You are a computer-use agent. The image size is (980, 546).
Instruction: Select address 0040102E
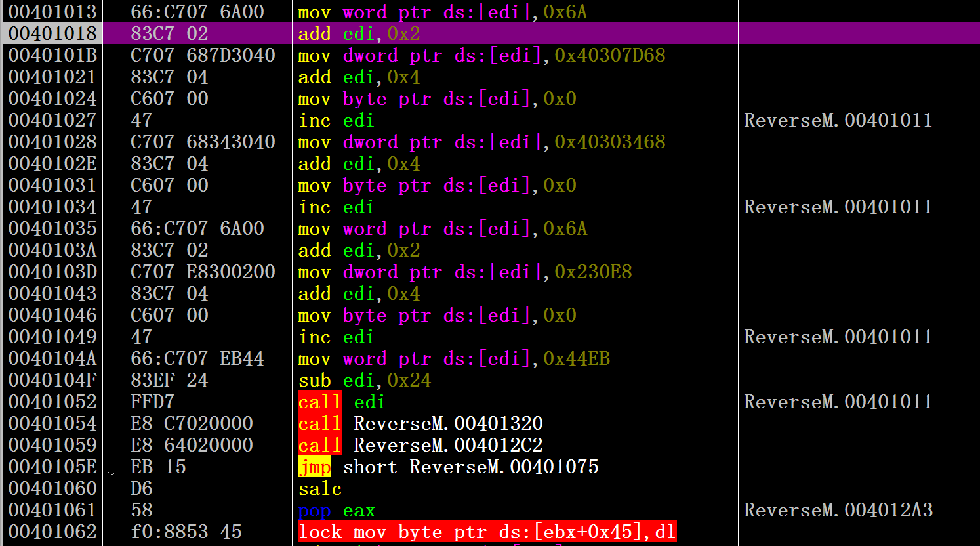[52, 163]
